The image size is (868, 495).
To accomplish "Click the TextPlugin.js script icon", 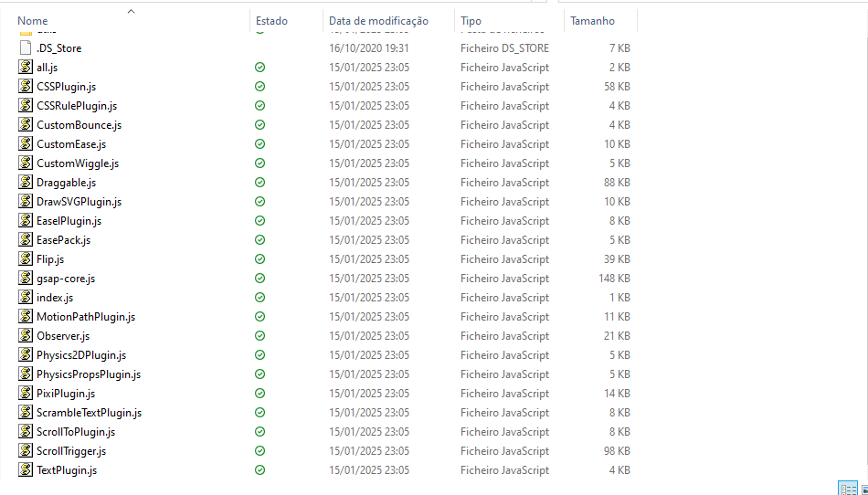I will click(26, 469).
